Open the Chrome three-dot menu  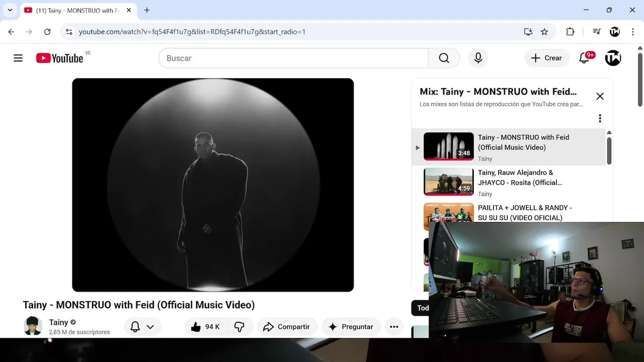[x=632, y=32]
